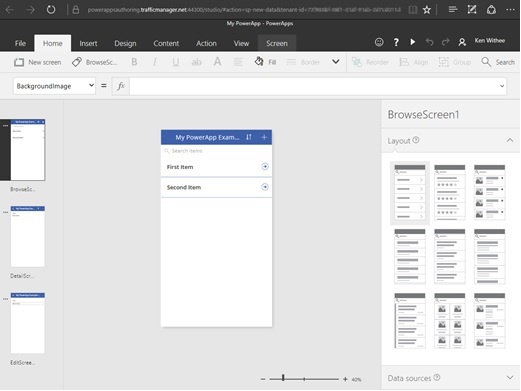521x391 pixels.
Task: Open First Item arrow in gallery
Action: coord(265,166)
